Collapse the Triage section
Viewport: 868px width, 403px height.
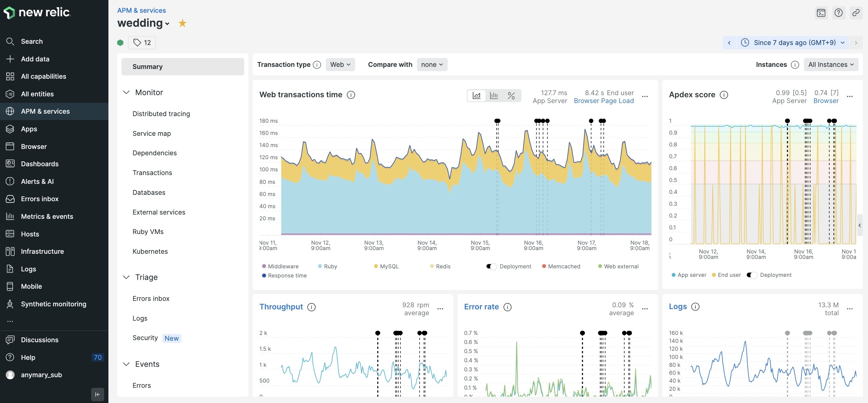[126, 277]
